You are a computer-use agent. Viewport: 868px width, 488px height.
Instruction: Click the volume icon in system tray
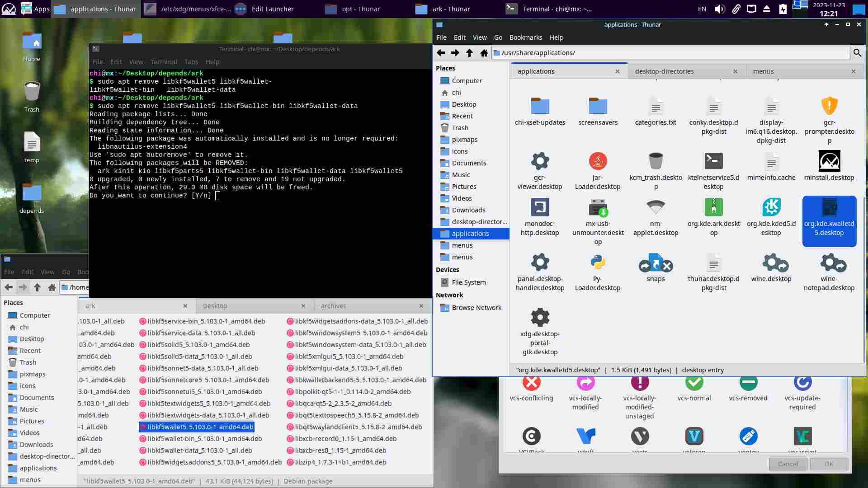[x=719, y=9]
